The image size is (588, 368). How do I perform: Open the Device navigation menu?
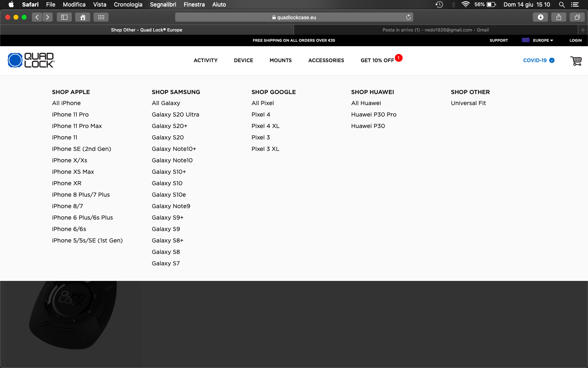coord(243,60)
